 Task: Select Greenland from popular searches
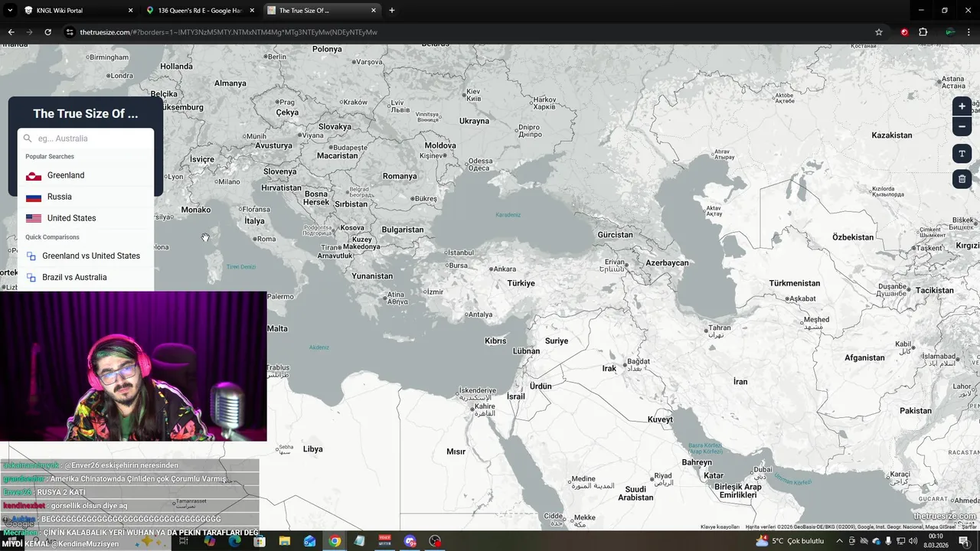point(86,175)
